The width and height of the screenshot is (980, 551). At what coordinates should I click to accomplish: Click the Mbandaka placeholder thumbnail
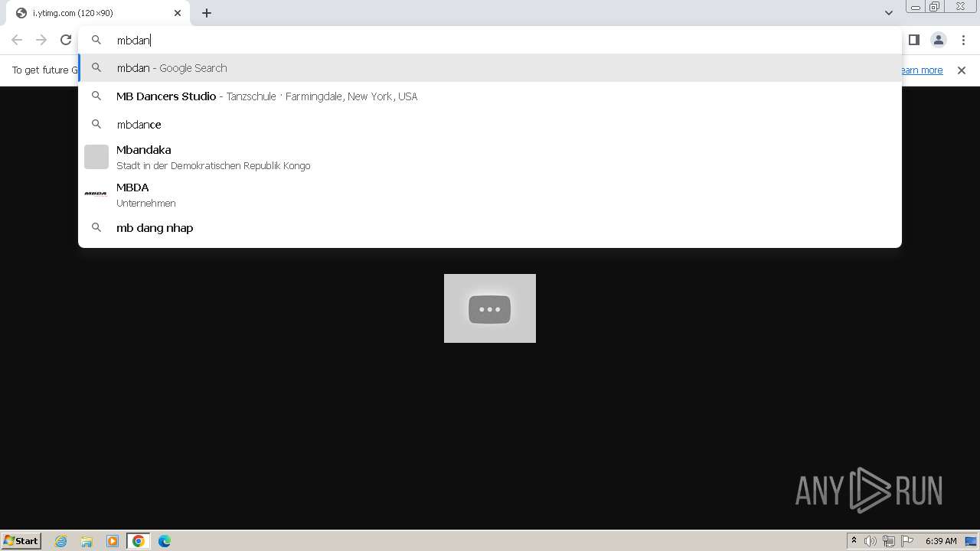pyautogui.click(x=96, y=157)
